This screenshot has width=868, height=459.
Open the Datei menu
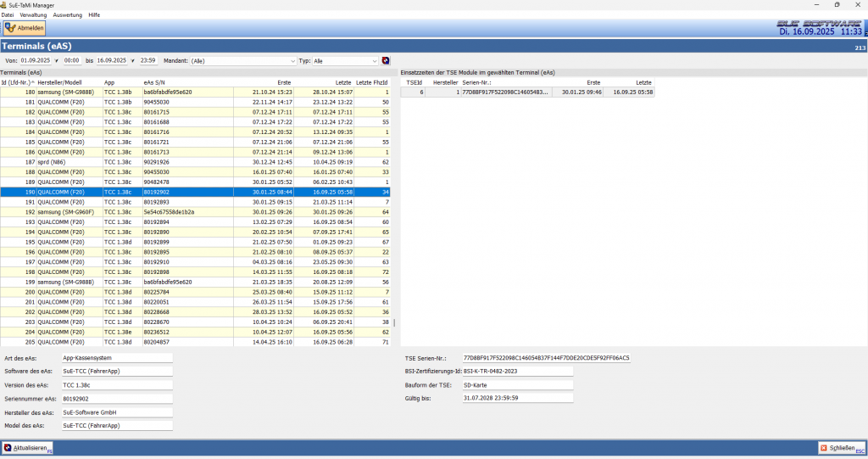pyautogui.click(x=8, y=15)
